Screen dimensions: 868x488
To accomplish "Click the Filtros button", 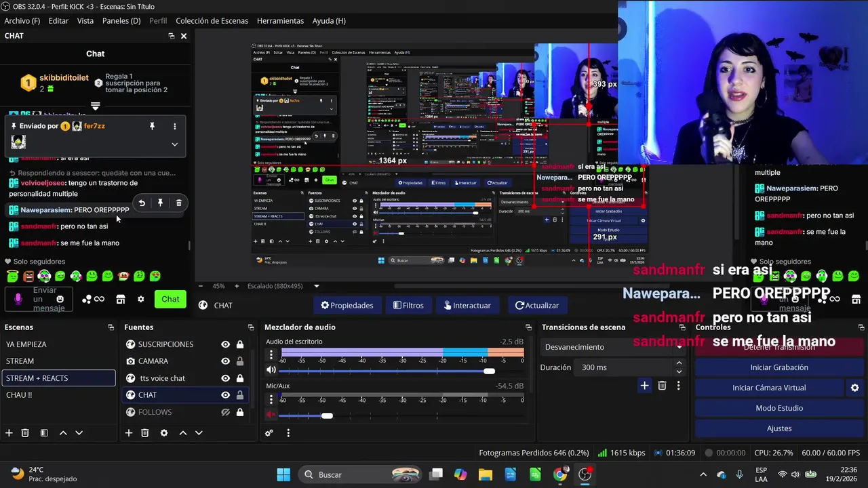I will [408, 305].
